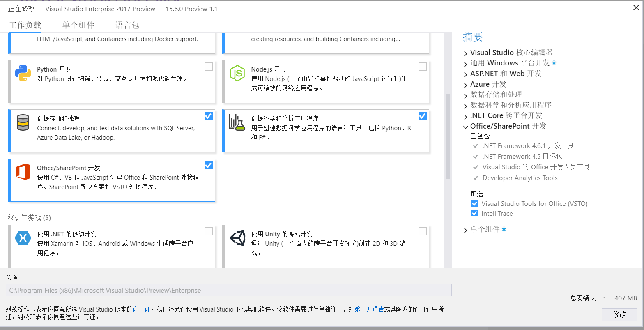Click the Office logo icon
644x330 pixels.
click(23, 172)
